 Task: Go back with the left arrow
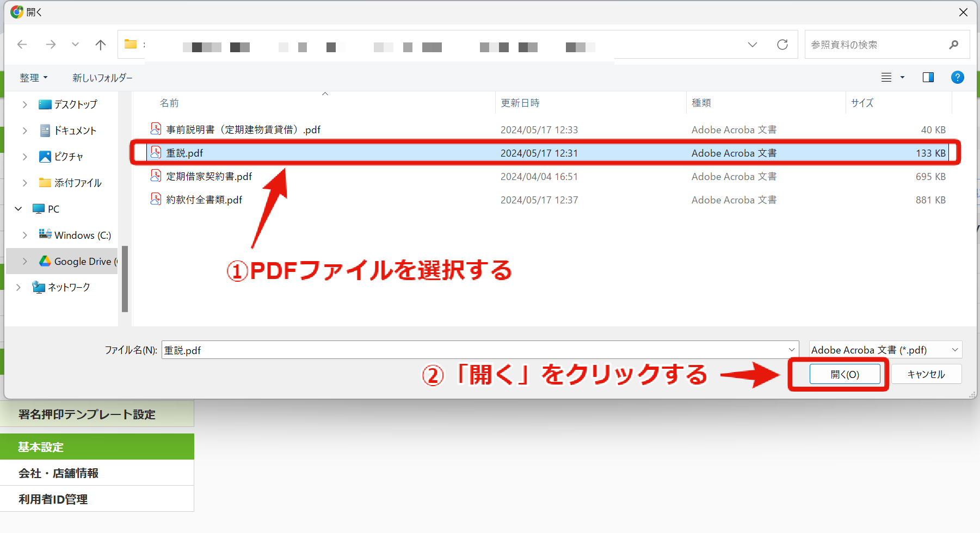coord(22,45)
